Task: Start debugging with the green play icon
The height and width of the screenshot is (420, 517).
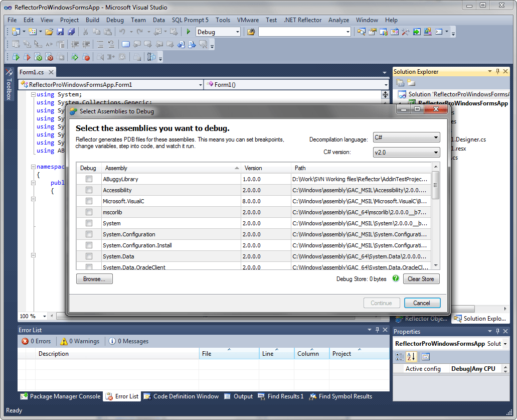Action: [188, 31]
